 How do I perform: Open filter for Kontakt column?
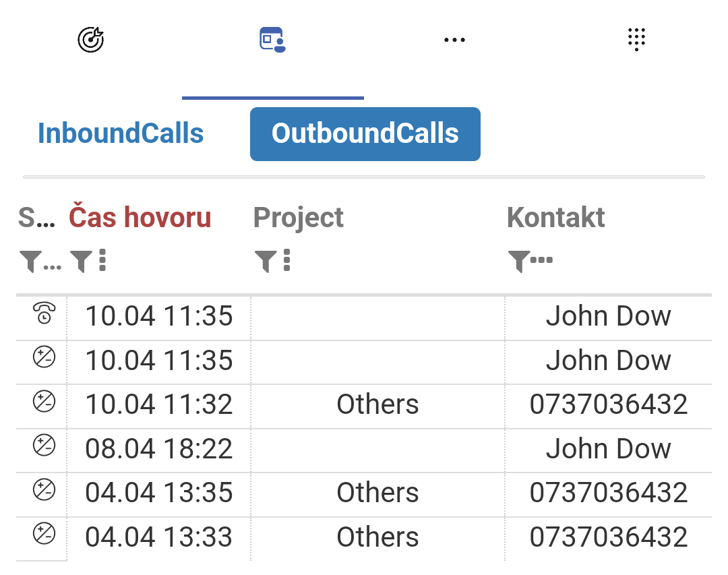tap(519, 261)
